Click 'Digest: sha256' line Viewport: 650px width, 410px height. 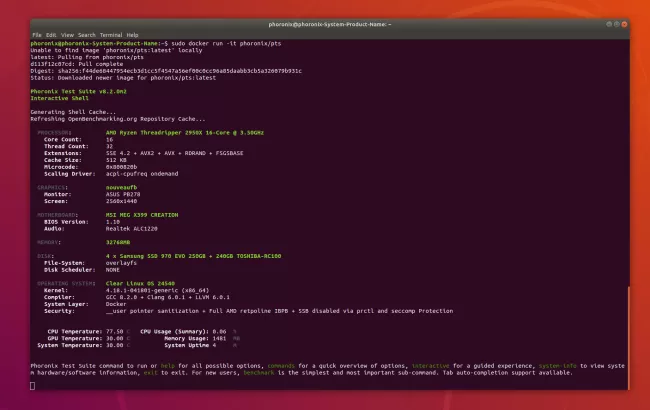tap(166, 71)
